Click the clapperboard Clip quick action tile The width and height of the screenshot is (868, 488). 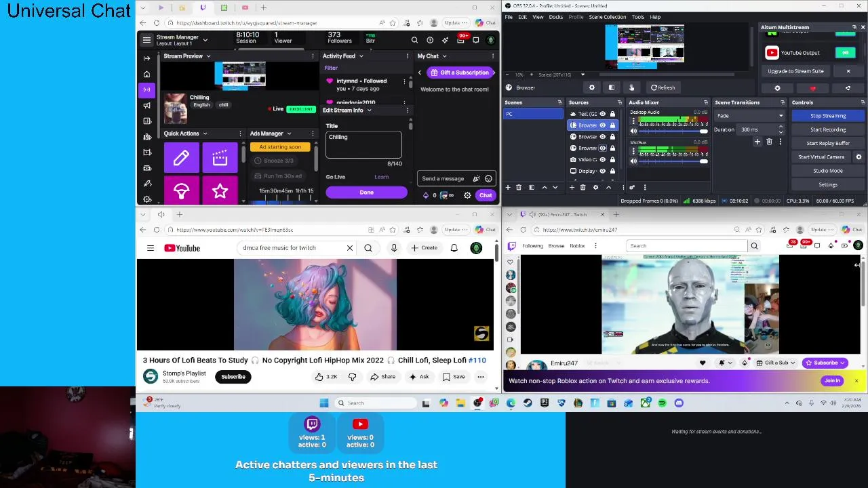220,158
